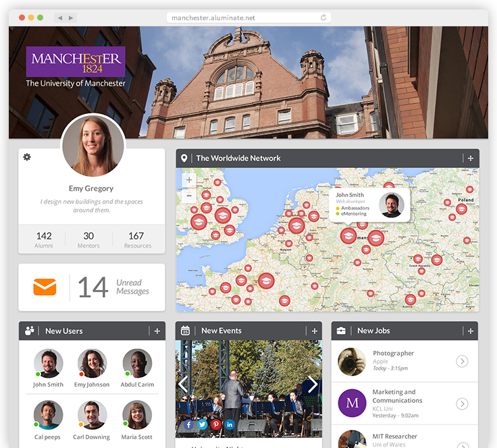Open the Photographer job arrow

[x=462, y=361]
